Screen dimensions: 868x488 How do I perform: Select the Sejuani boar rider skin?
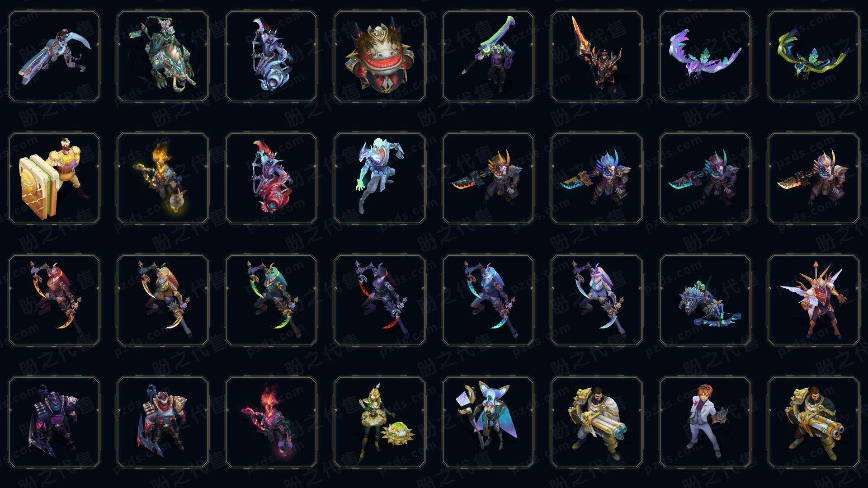point(163,56)
